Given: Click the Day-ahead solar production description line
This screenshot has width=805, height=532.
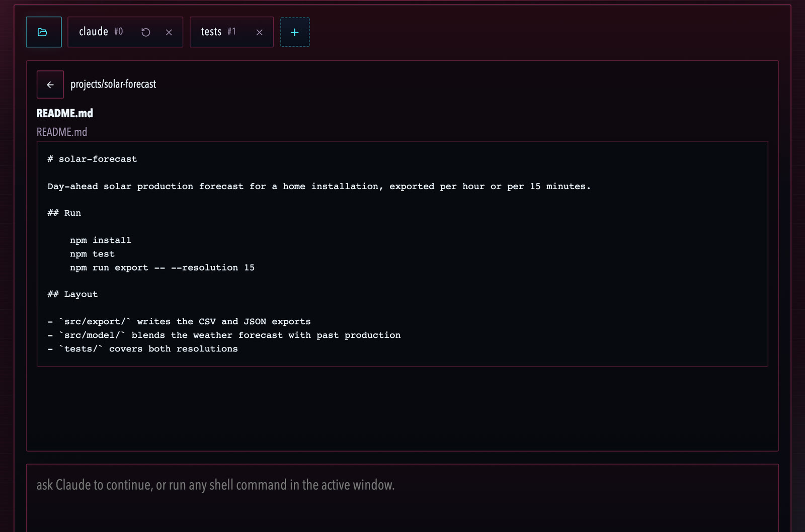Looking at the screenshot, I should coord(319,186).
